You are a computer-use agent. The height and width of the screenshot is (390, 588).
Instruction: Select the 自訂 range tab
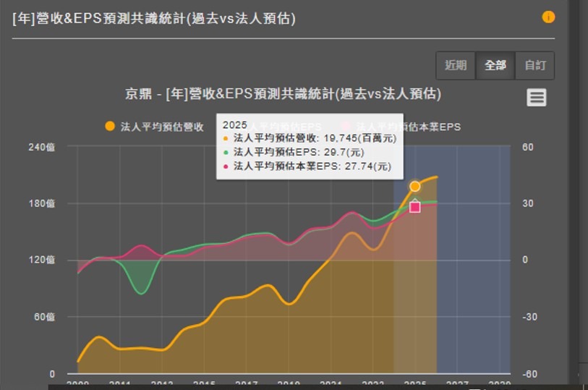click(x=535, y=66)
